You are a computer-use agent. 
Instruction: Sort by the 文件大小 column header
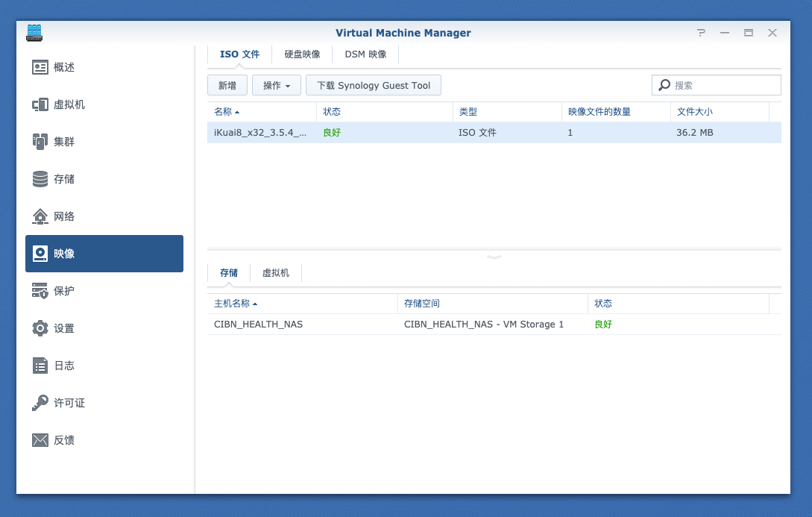click(x=720, y=112)
